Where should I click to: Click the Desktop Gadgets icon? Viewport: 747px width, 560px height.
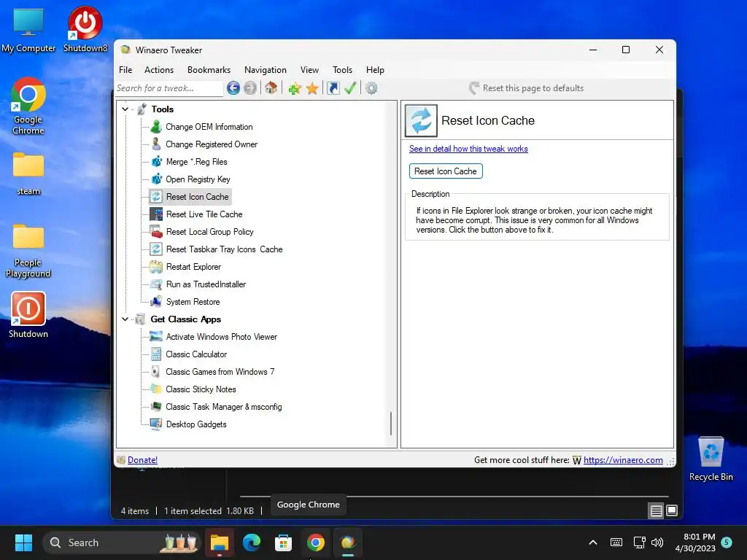pyautogui.click(x=156, y=424)
